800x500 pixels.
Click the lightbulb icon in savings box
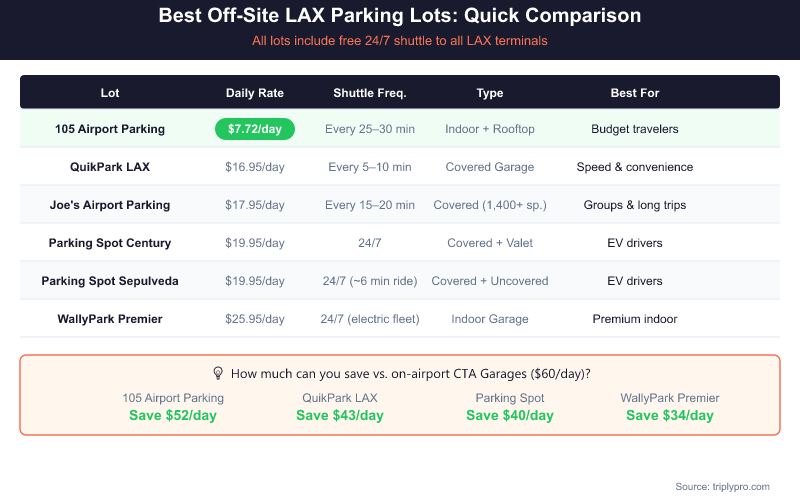click(x=218, y=373)
